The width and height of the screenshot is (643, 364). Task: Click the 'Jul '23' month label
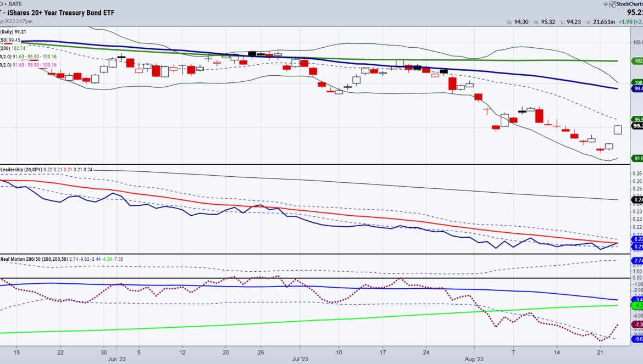300,360
